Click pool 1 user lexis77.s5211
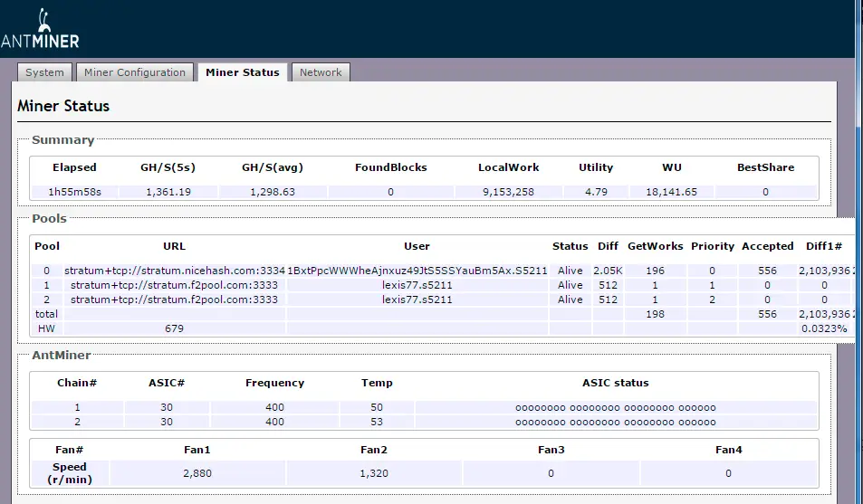Image resolution: width=863 pixels, height=504 pixels. pos(417,285)
